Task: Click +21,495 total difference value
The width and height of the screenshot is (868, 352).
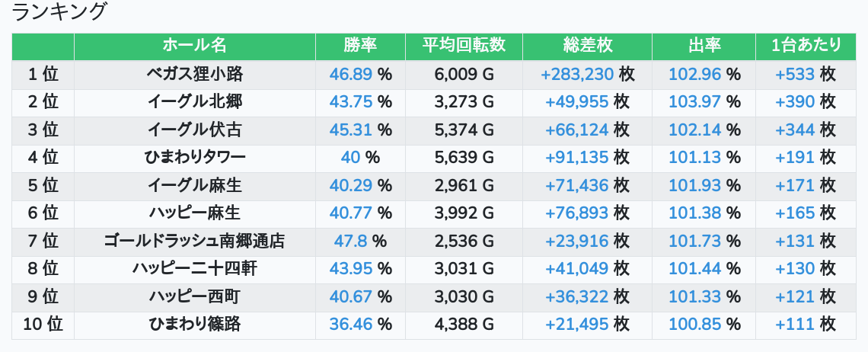Action: point(577,325)
